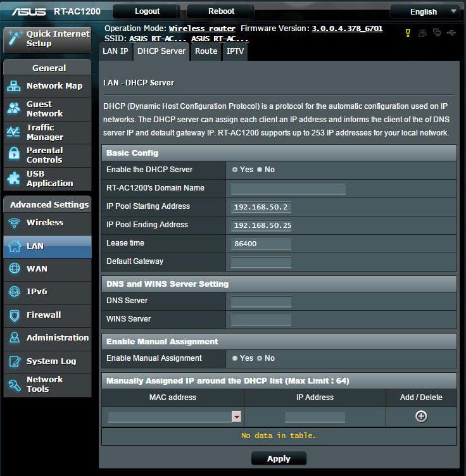Viewport: 466px width, 476px height.
Task: Open Administration user icon
Action: pyautogui.click(x=15, y=337)
